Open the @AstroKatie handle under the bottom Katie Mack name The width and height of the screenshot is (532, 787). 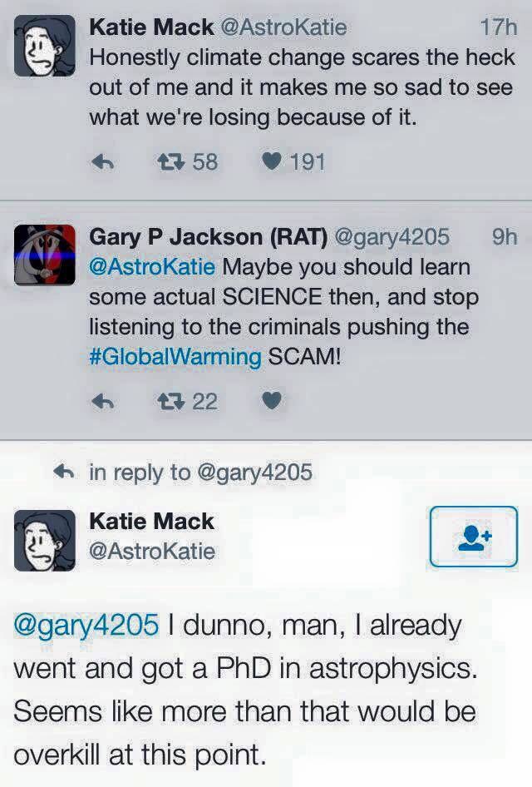[152, 551]
